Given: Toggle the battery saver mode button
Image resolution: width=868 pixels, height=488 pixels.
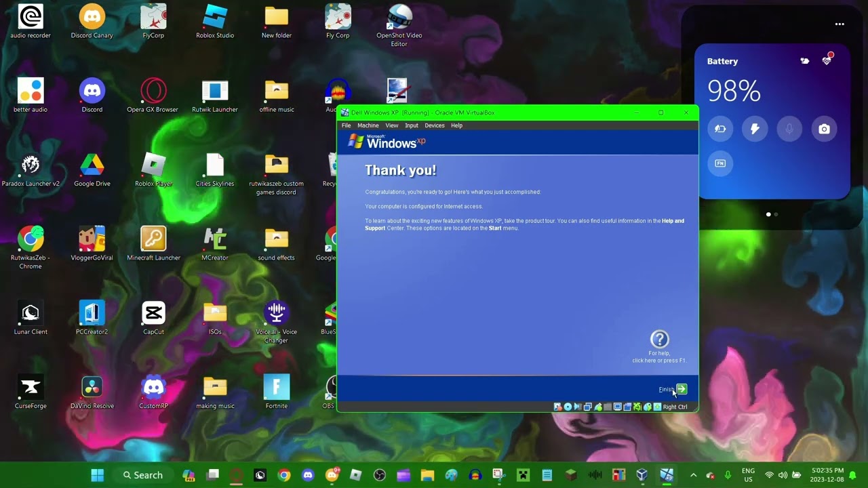Looking at the screenshot, I should coord(720,129).
